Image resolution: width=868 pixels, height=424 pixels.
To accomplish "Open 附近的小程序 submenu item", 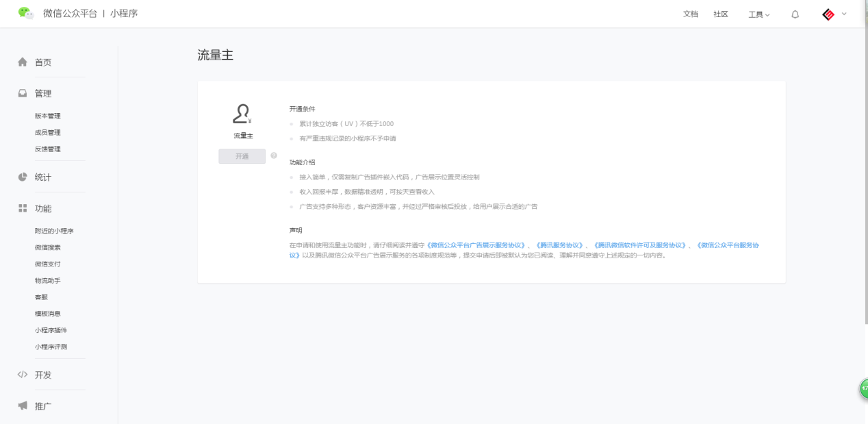I will click(54, 231).
